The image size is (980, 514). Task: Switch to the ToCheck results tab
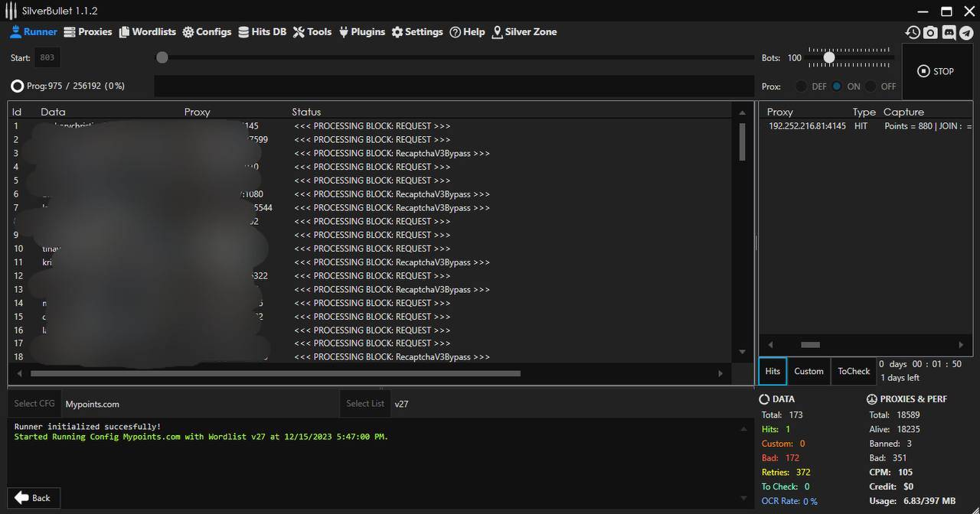854,371
